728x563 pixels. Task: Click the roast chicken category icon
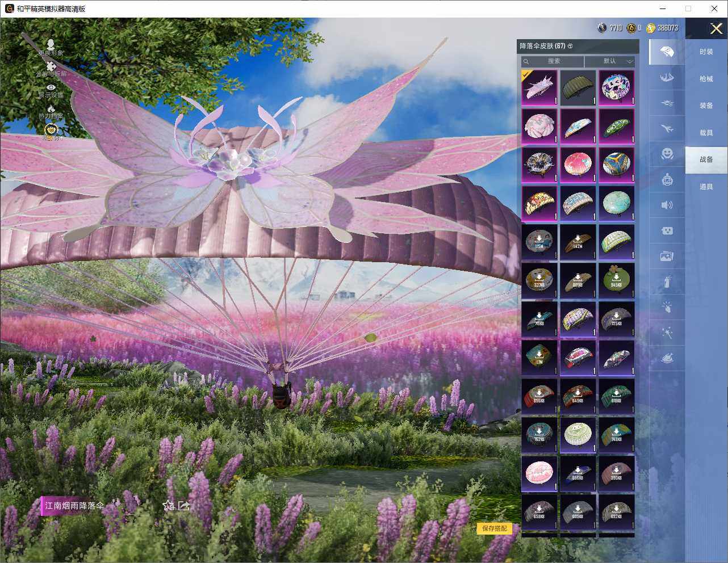(667, 359)
